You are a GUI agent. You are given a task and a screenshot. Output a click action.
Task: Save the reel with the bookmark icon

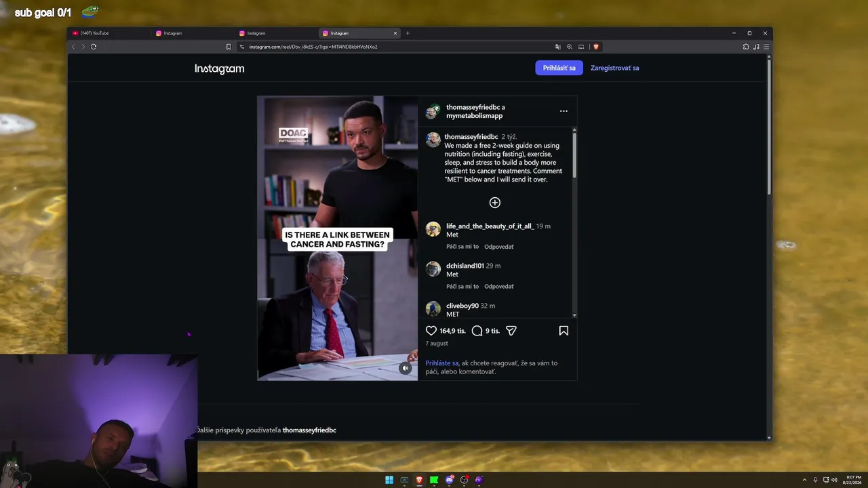point(564,331)
